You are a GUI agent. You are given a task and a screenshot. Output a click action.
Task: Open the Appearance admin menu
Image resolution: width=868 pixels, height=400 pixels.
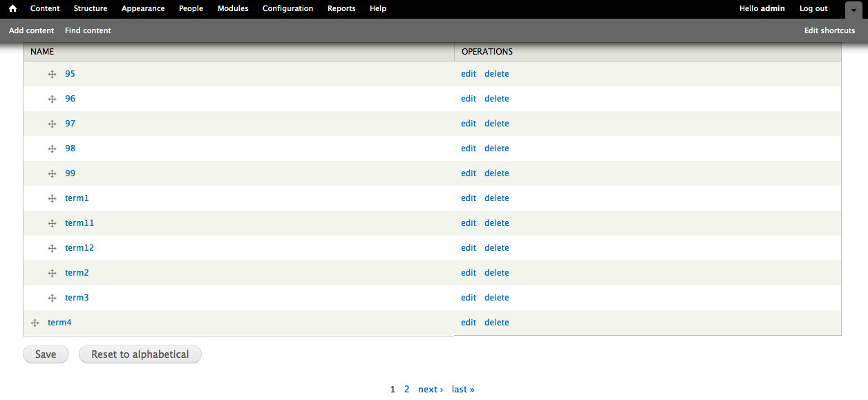tap(143, 9)
